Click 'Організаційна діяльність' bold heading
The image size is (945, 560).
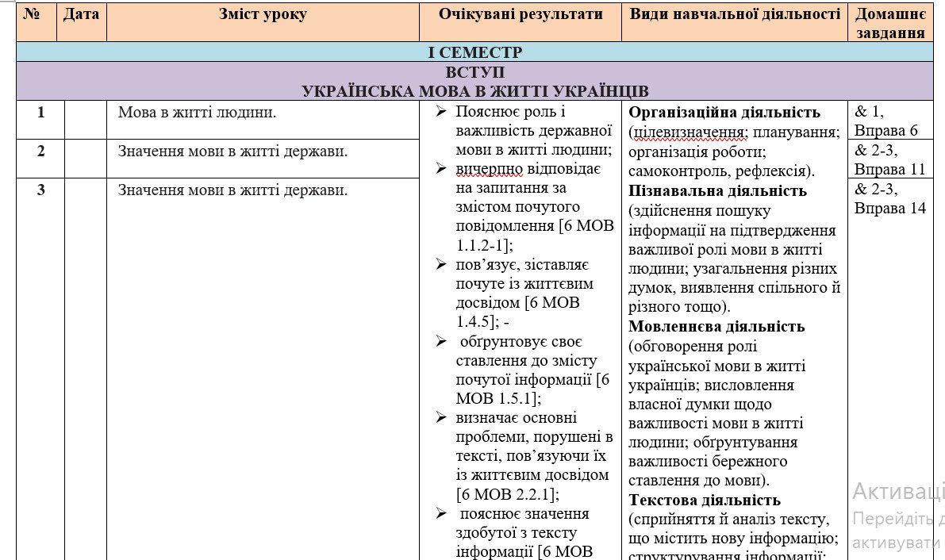tap(724, 112)
